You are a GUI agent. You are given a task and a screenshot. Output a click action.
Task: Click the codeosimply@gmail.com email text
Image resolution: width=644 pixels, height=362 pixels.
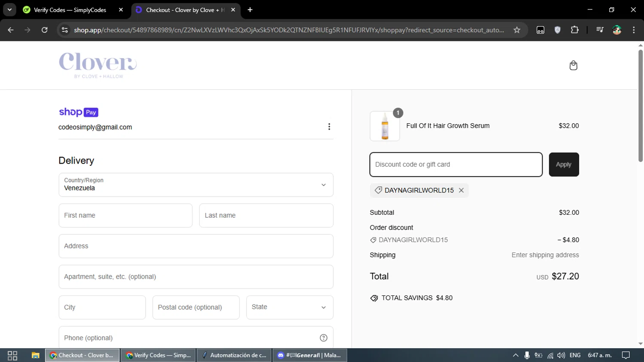[95, 127]
